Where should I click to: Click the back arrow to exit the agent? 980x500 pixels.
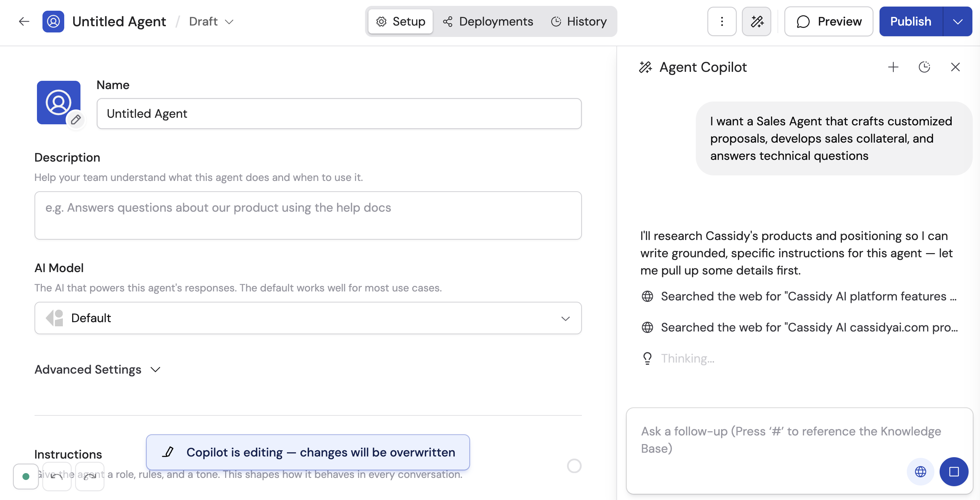[x=23, y=21]
